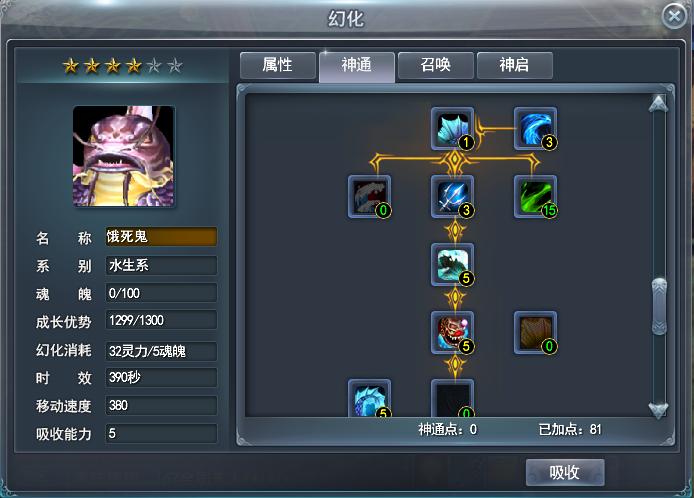
Task: Click the creature portrait thumbnail
Action: click(x=123, y=156)
